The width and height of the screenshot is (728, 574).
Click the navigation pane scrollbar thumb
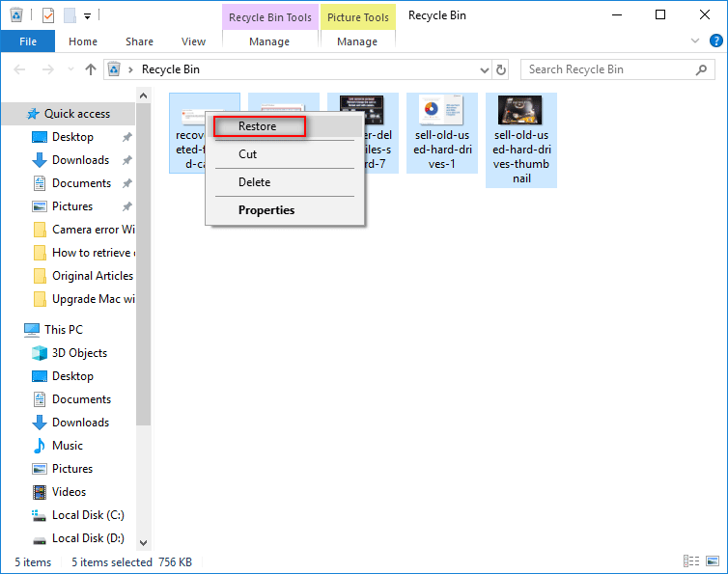(144, 264)
